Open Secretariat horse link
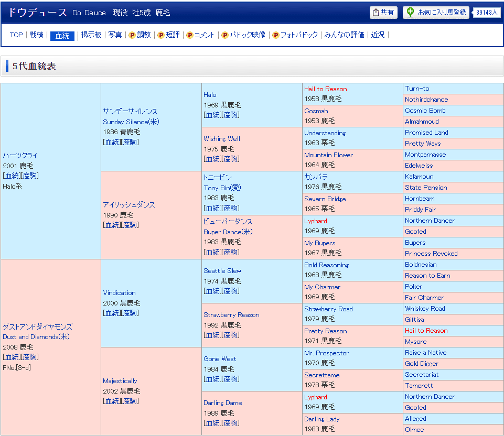 (x=422, y=374)
